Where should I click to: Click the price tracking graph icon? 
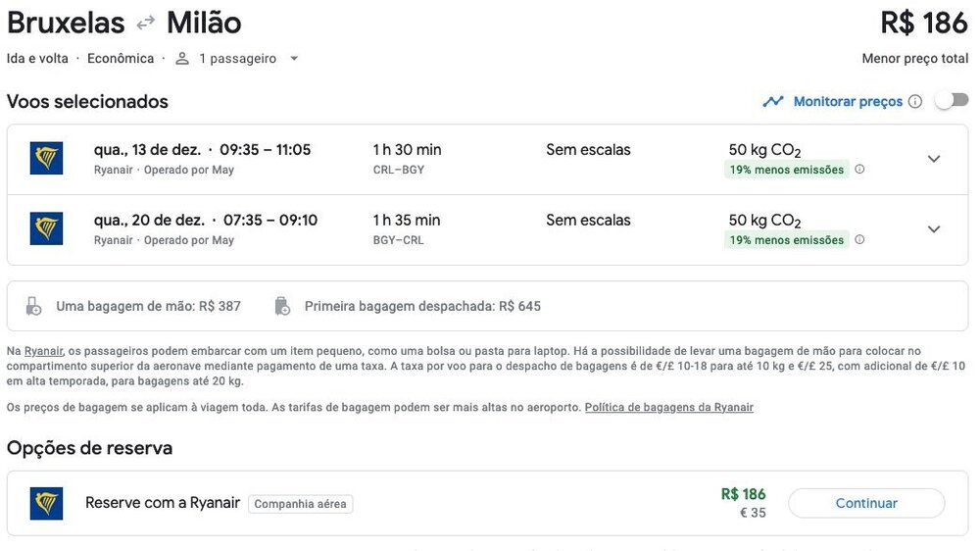tap(774, 101)
